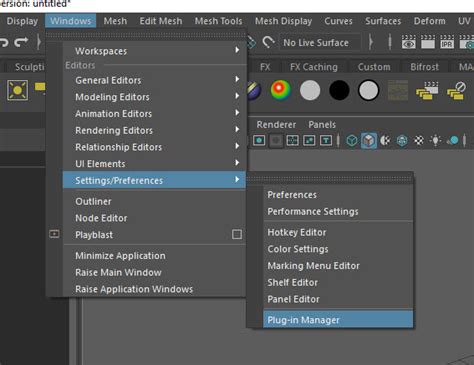This screenshot has height=365, width=474.
Task: Open the Mesh Display menu
Action: [x=283, y=21]
